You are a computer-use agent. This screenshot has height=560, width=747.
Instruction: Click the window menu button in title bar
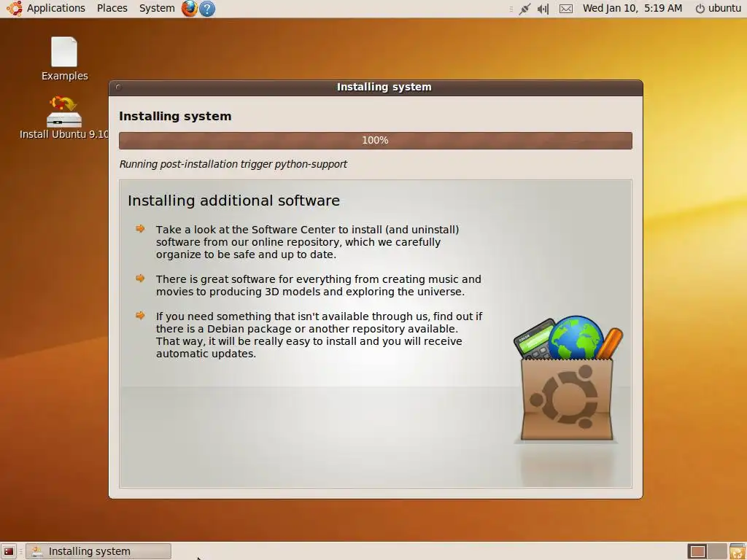118,87
